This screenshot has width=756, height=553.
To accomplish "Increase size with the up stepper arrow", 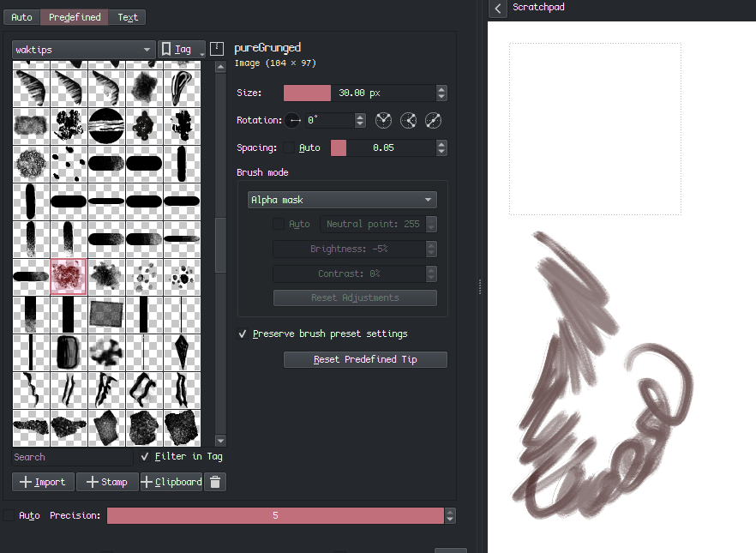I will pyautogui.click(x=441, y=88).
